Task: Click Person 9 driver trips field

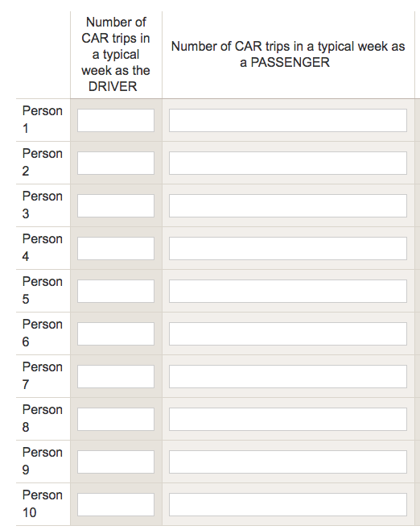Action: (x=116, y=462)
